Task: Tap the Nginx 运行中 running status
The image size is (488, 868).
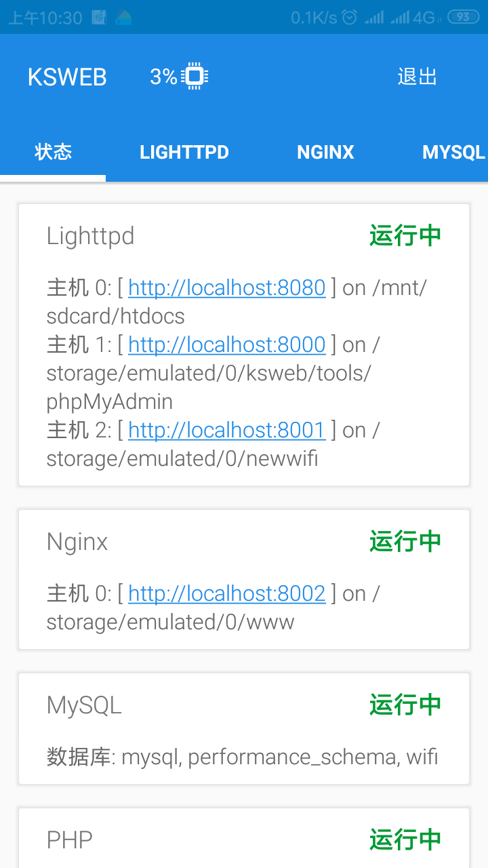Action: pyautogui.click(x=405, y=542)
